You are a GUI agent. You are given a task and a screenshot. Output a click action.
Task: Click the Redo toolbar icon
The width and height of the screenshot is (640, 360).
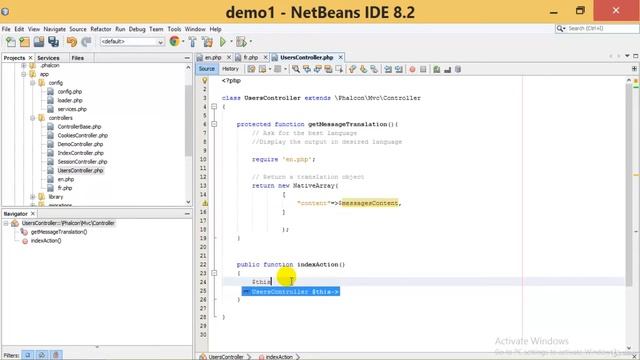[x=86, y=42]
